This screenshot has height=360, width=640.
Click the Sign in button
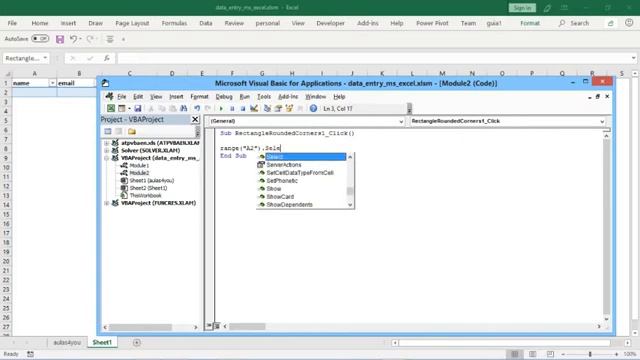click(522, 8)
